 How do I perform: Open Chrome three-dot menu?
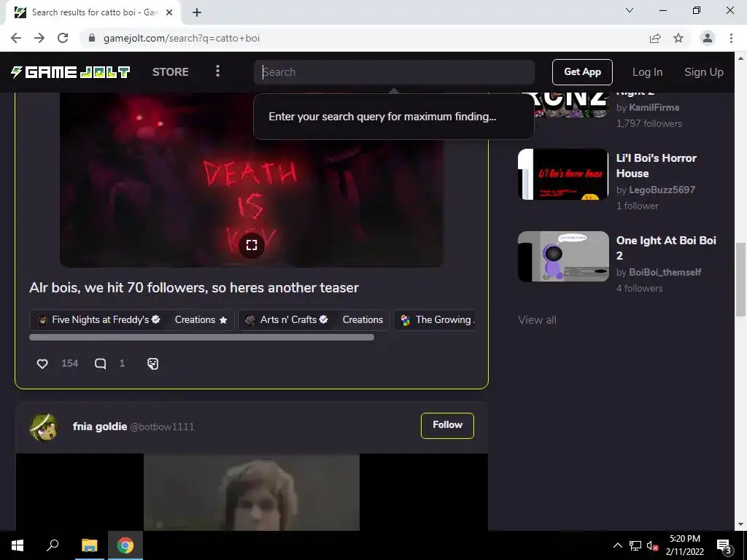pyautogui.click(x=731, y=38)
